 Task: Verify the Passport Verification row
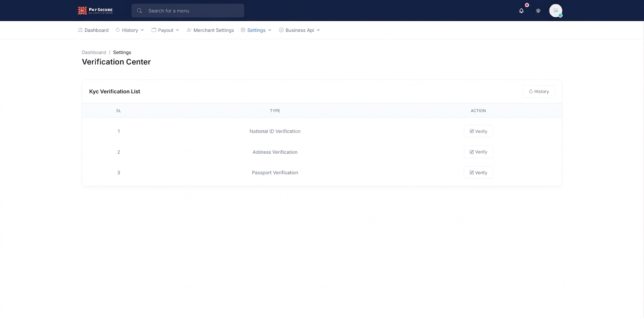click(479, 173)
